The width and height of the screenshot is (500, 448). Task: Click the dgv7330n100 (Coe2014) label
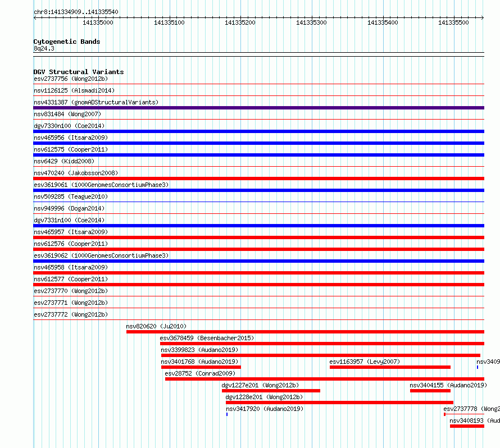click(x=69, y=126)
